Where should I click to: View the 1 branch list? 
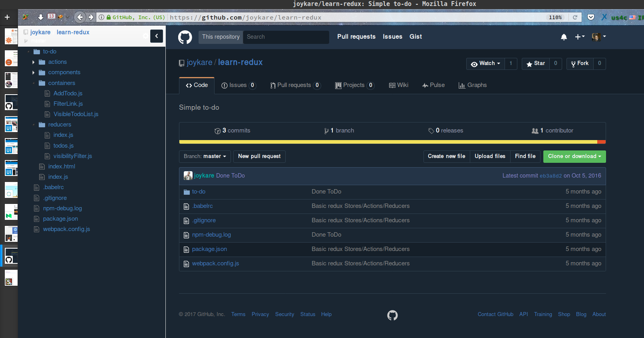click(x=339, y=131)
